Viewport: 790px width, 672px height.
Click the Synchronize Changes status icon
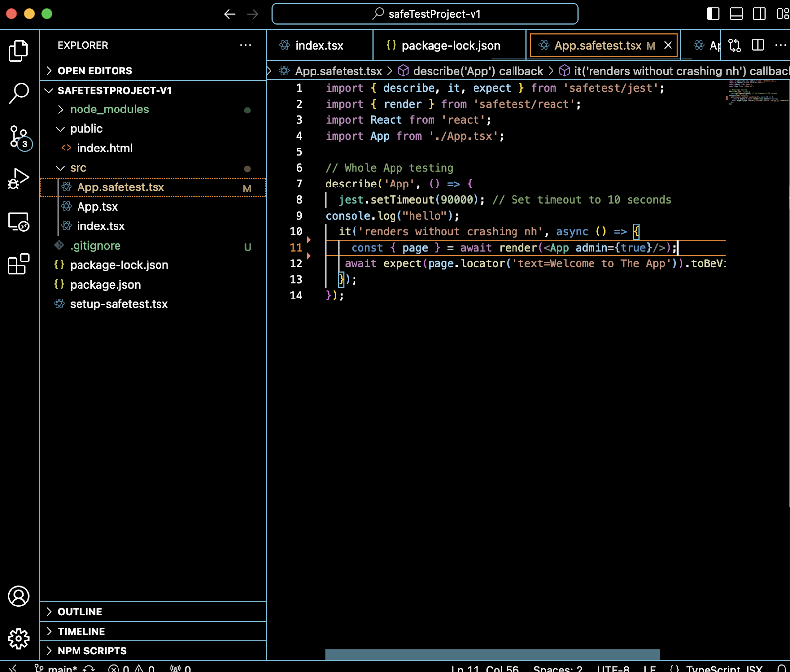89,668
